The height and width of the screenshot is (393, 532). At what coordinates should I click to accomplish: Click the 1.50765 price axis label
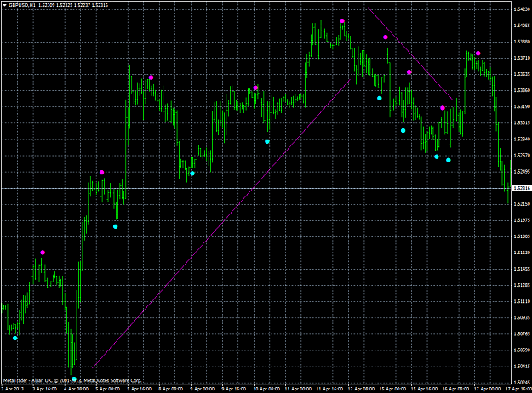click(522, 333)
